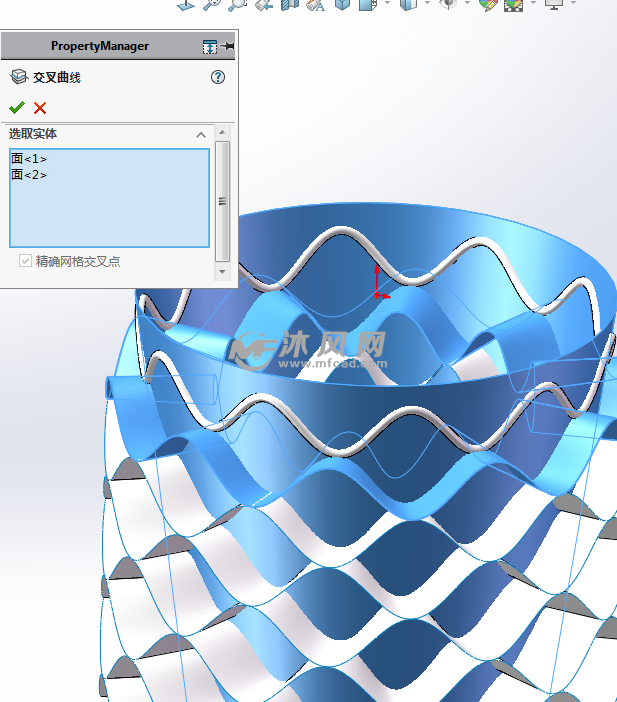Click the Hide/Show Items toolbar icon

click(x=448, y=4)
